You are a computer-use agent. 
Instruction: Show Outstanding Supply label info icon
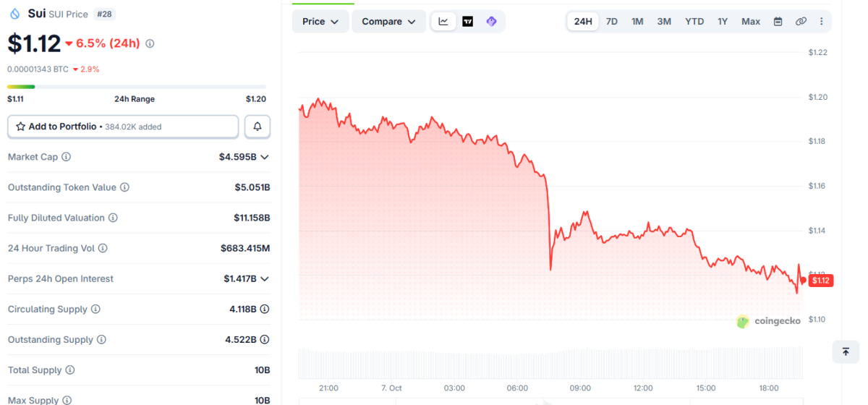pyautogui.click(x=101, y=339)
